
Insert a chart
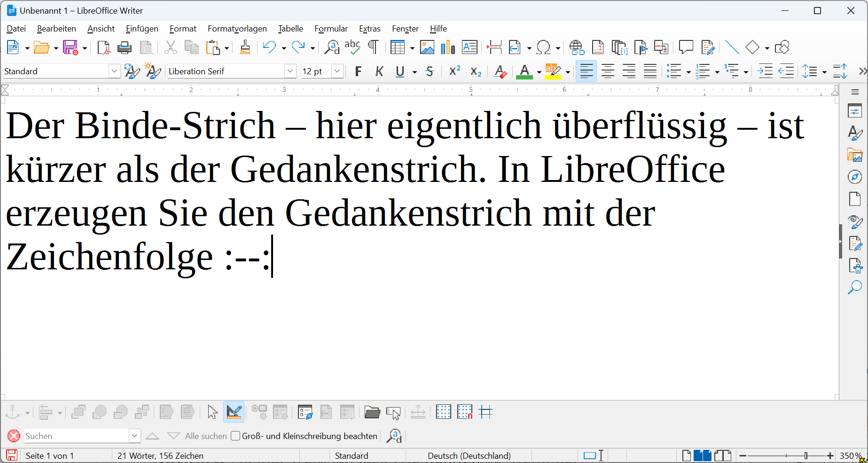tap(448, 47)
